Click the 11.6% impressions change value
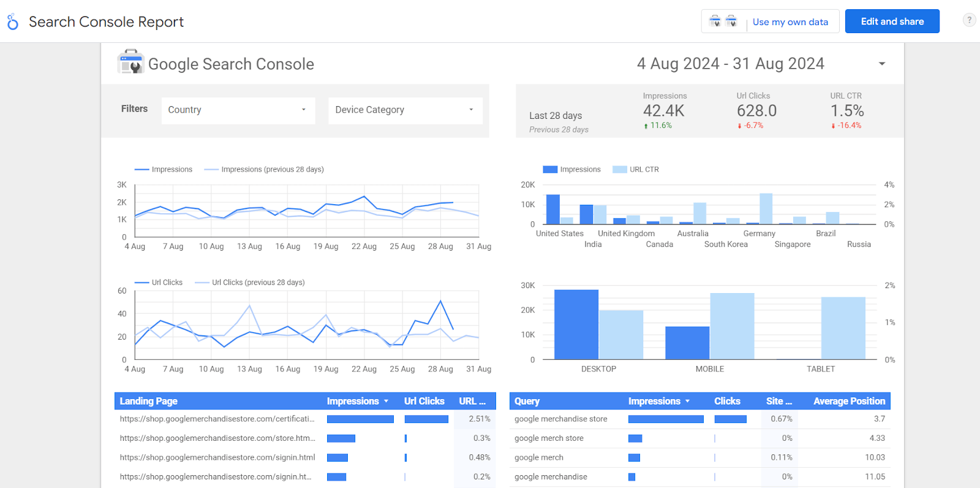This screenshot has width=980, height=488. click(x=661, y=126)
